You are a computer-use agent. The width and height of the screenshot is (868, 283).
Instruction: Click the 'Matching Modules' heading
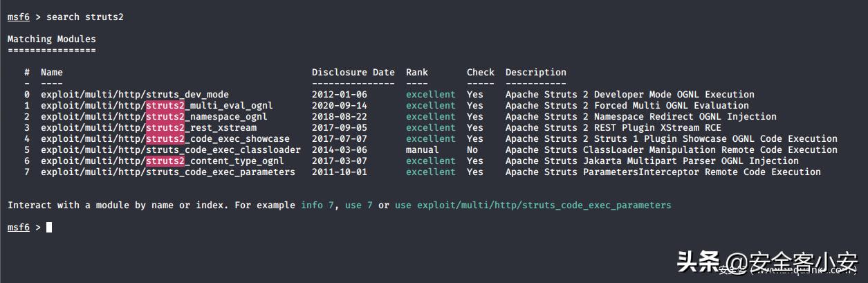pyautogui.click(x=51, y=39)
